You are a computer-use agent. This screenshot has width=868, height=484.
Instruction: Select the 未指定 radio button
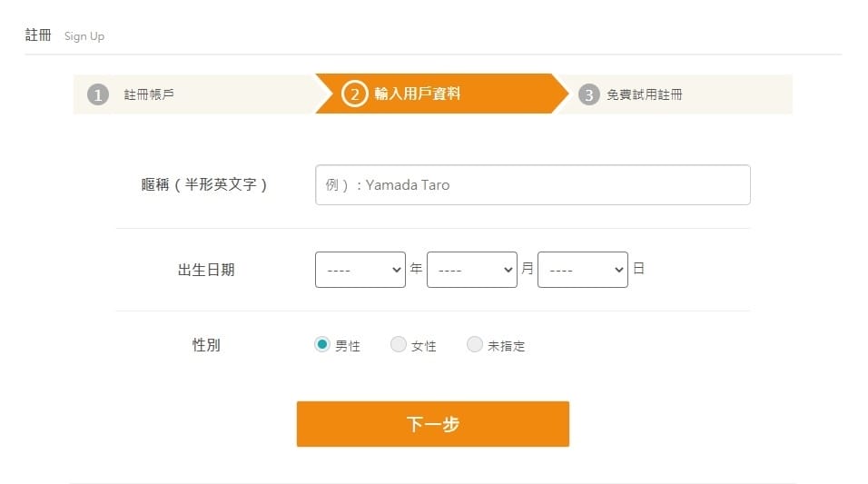click(474, 345)
